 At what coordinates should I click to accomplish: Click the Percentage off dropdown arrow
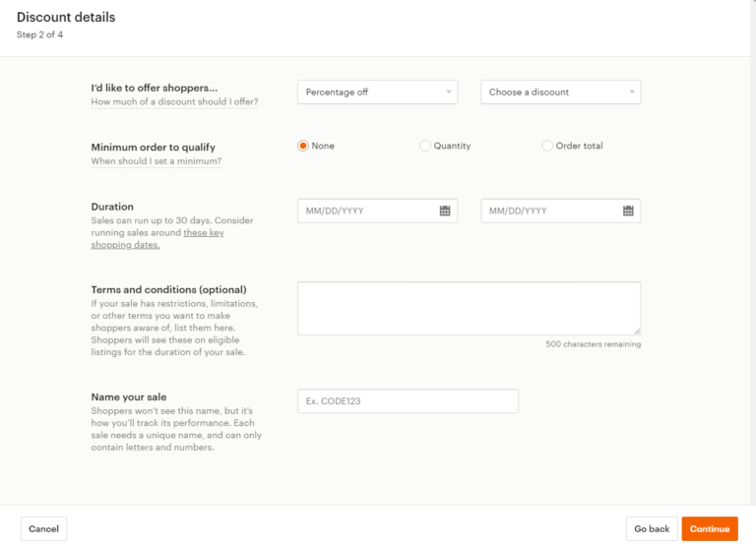coord(449,92)
